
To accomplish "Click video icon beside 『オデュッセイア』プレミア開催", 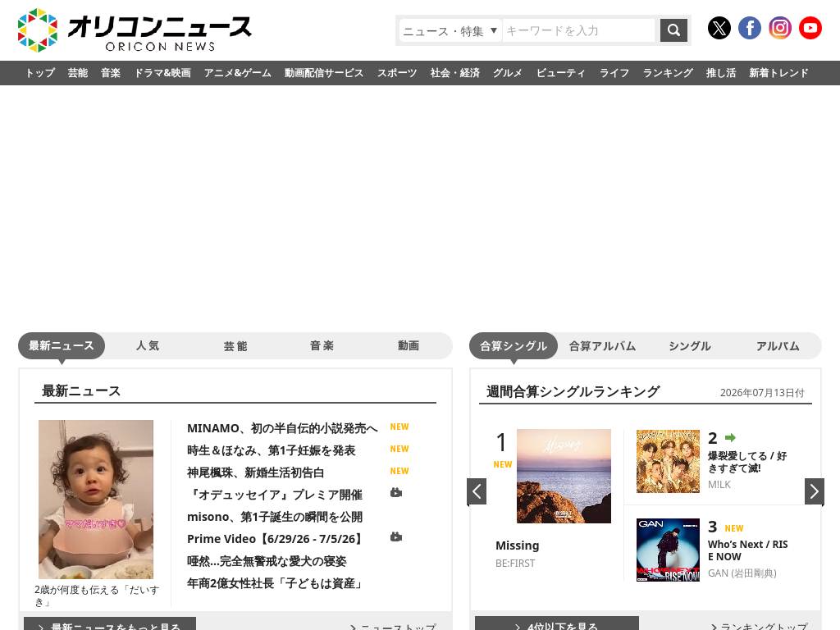I will [396, 492].
